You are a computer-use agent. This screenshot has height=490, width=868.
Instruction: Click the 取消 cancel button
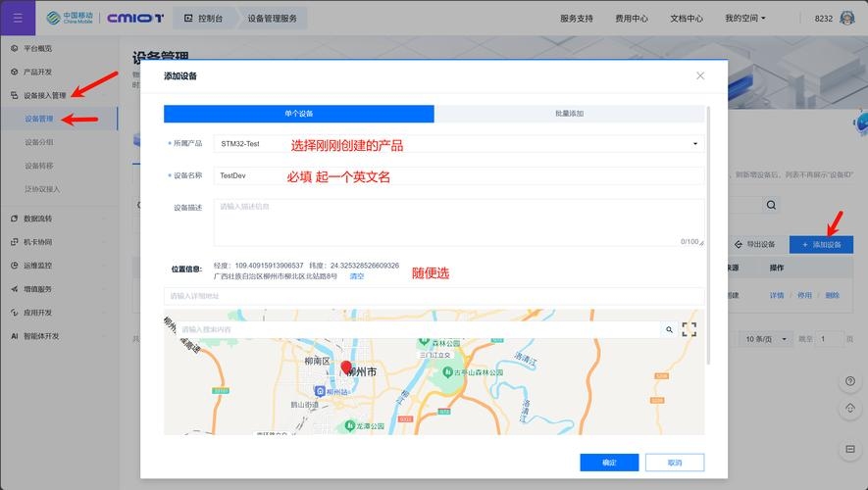[675, 463]
